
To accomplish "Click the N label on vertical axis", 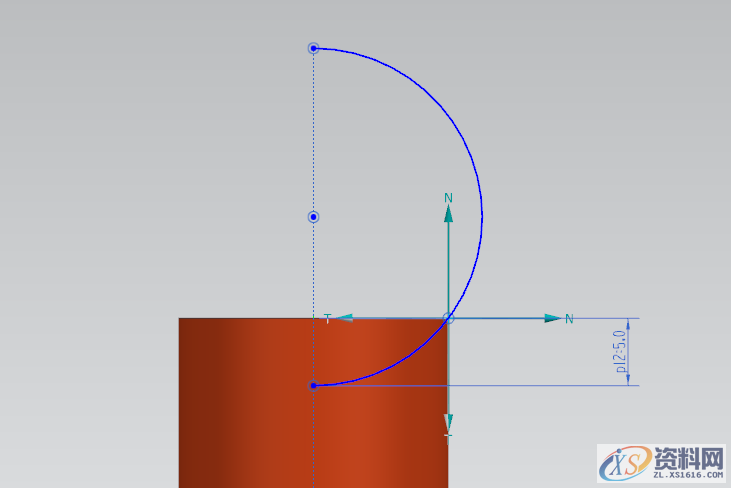I will point(449,198).
